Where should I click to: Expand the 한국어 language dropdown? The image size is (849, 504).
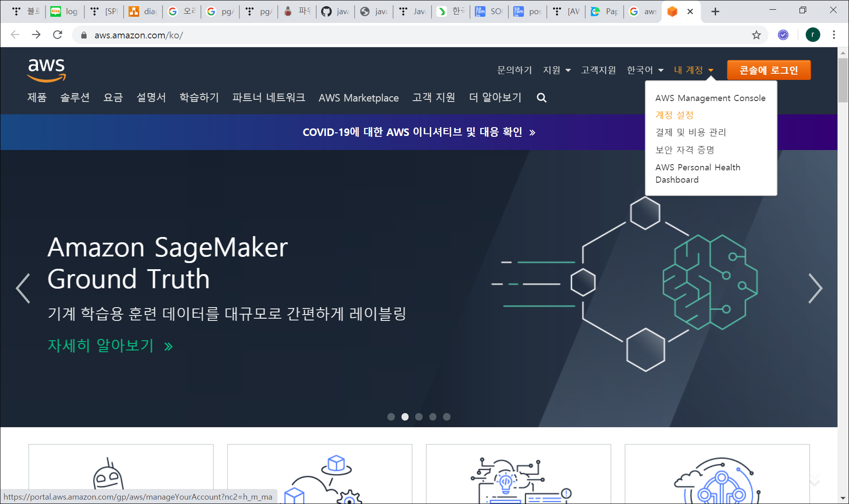(x=645, y=70)
